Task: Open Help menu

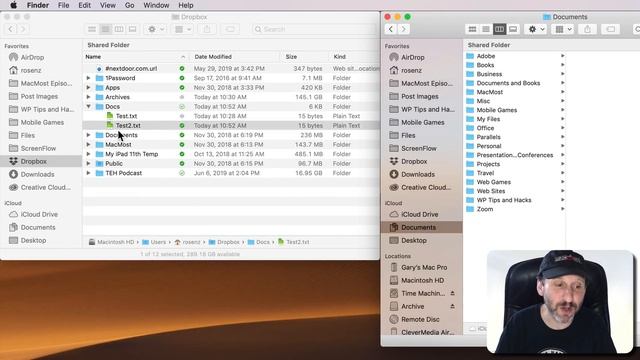Action: 186,5
